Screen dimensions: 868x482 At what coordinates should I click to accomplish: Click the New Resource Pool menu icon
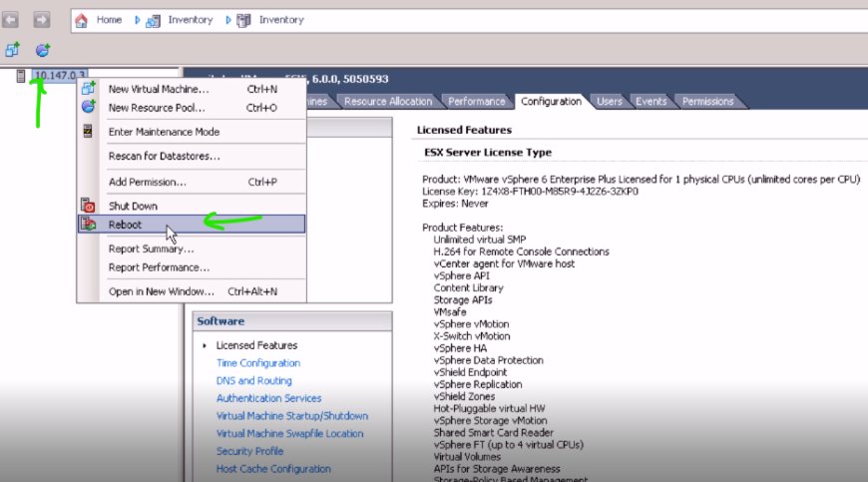(x=89, y=106)
